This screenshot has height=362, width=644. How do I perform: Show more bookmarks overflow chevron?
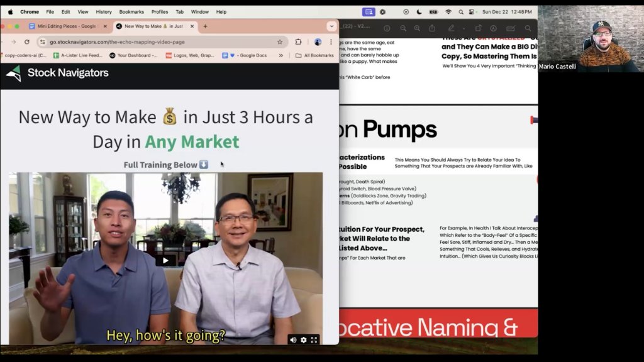(x=281, y=55)
